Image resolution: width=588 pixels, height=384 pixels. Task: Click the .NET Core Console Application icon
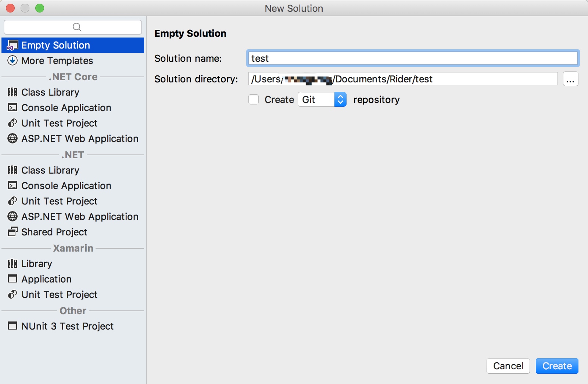[12, 108]
